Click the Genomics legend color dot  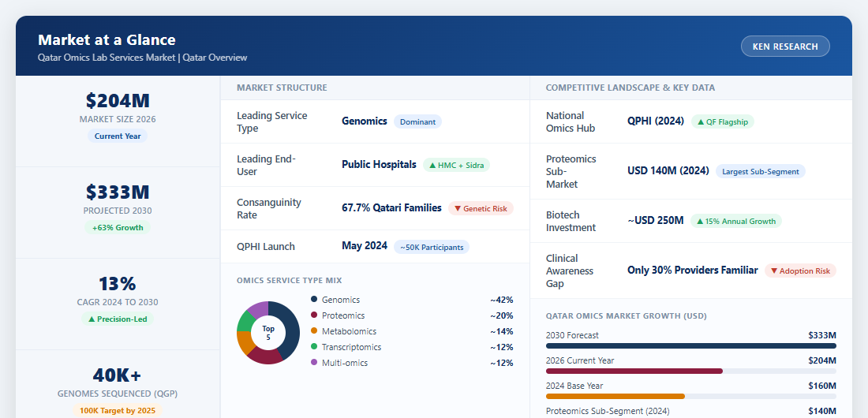tap(314, 300)
